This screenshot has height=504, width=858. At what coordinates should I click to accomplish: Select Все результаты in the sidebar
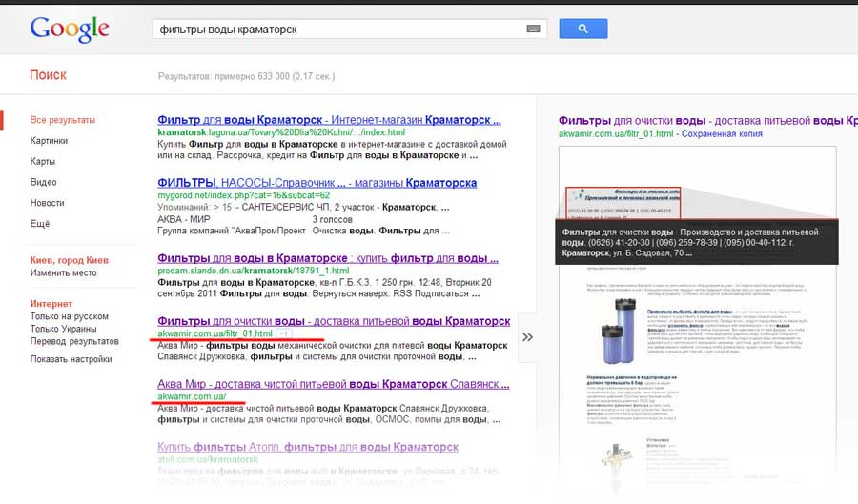[62, 120]
